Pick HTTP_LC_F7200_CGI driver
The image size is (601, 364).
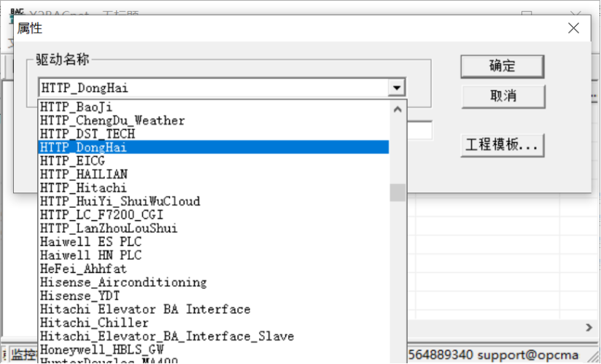click(x=214, y=214)
